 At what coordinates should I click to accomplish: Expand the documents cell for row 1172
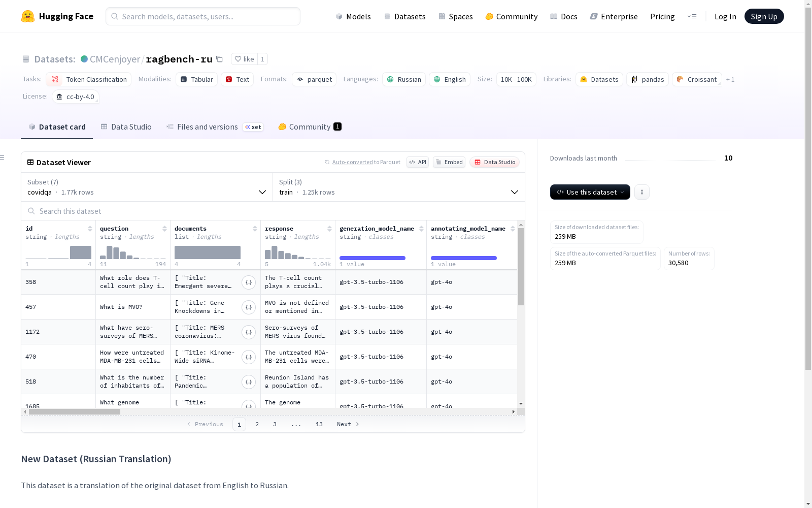point(249,332)
